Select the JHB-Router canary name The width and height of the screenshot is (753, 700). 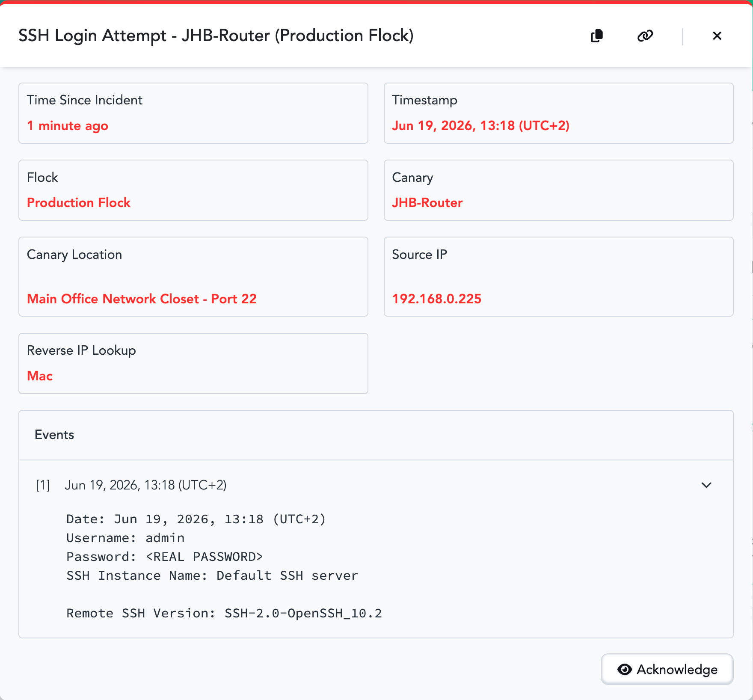427,203
